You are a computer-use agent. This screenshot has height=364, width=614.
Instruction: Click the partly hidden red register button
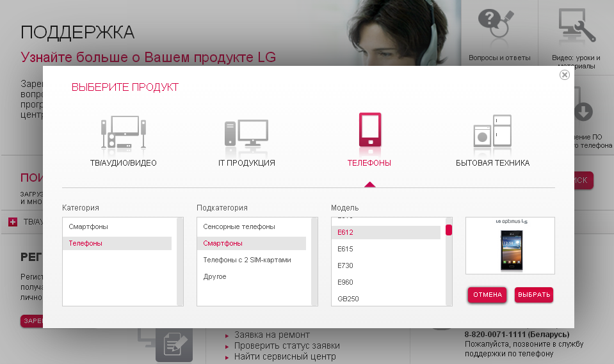(x=31, y=321)
